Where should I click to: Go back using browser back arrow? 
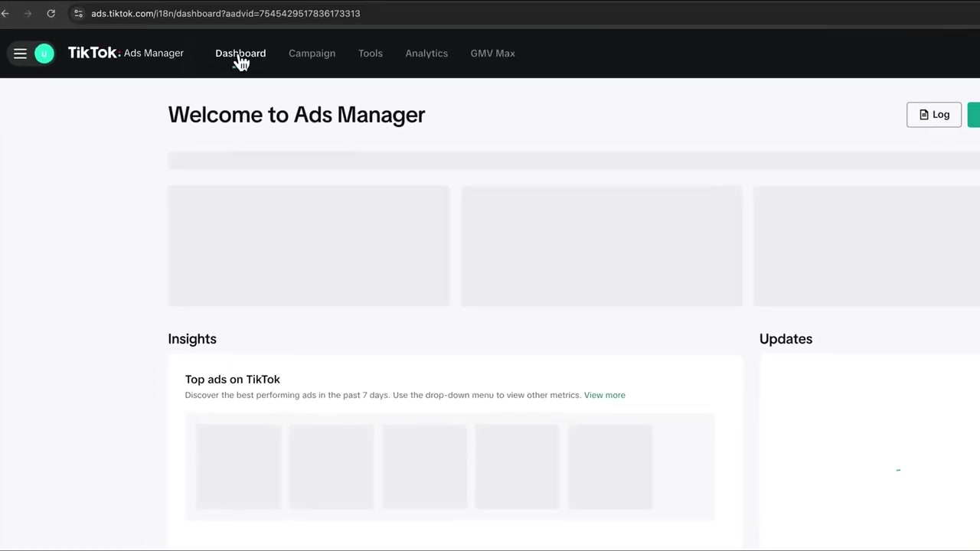(x=5, y=13)
